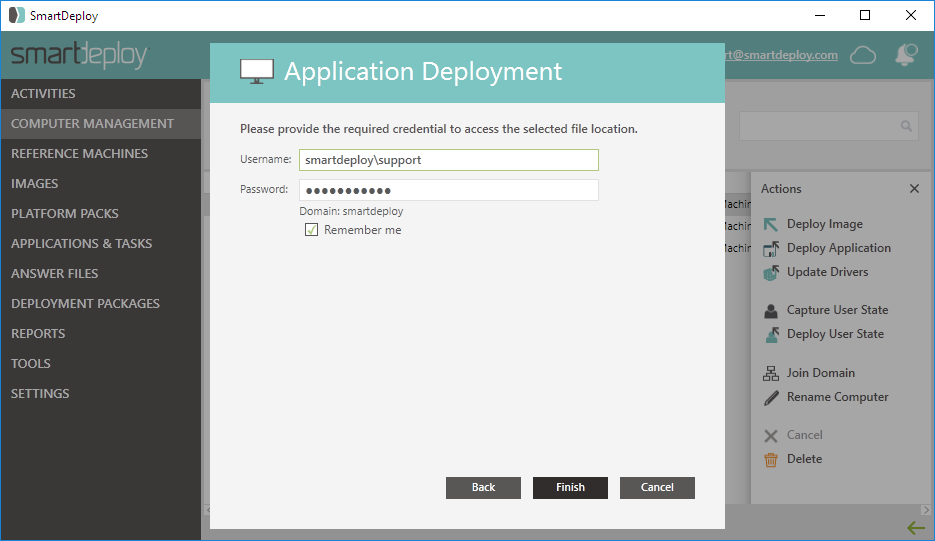Open the ACTIVITIES section
Image resolution: width=935 pixels, height=541 pixels.
tap(101, 94)
